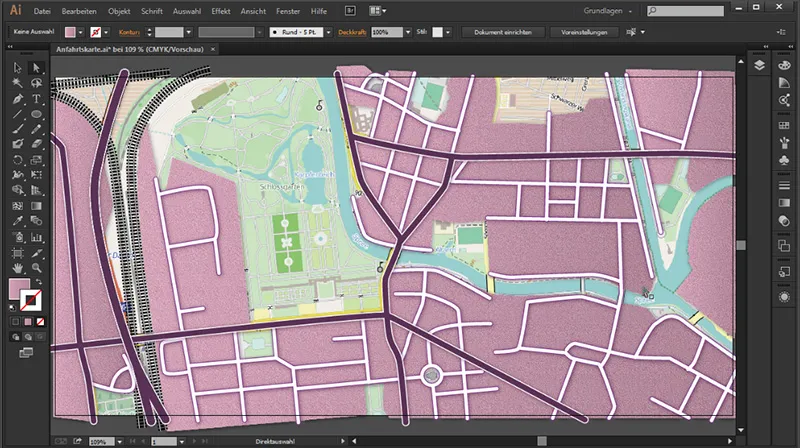Open the Effekt menu

click(x=221, y=11)
